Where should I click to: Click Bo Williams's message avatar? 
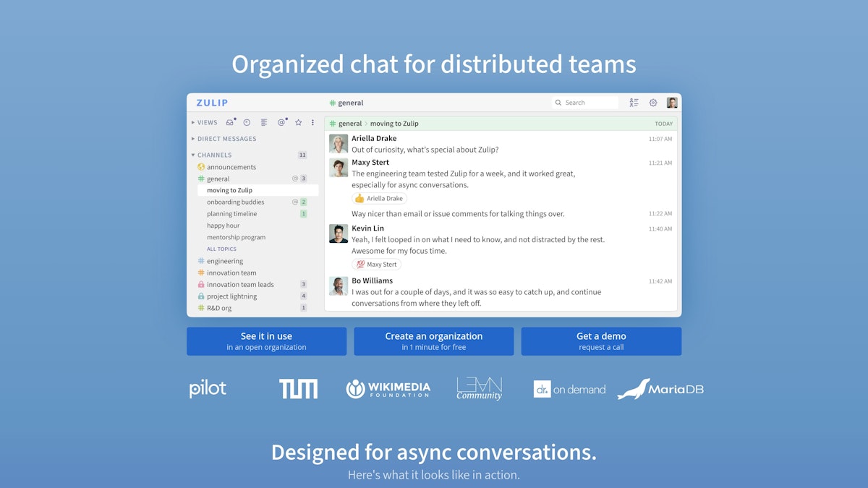click(x=339, y=286)
